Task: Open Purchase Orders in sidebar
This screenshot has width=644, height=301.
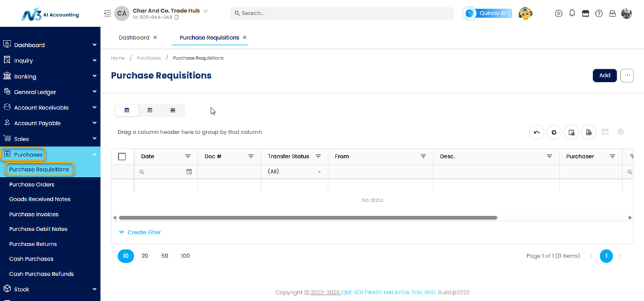Action: (x=32, y=184)
